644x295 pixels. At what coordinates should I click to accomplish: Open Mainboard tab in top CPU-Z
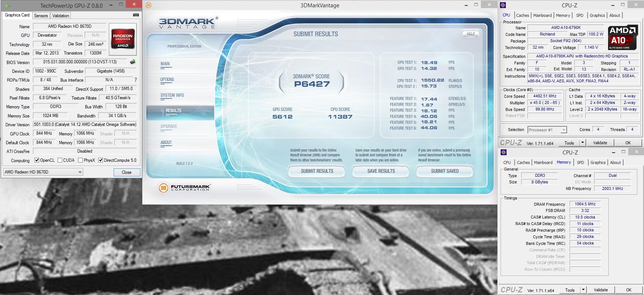[x=542, y=15]
